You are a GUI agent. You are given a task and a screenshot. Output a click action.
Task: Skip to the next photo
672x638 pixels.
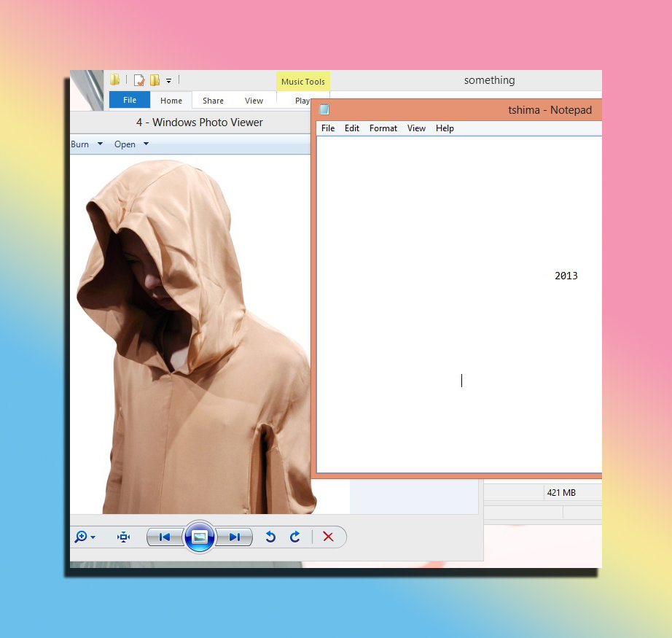pos(234,537)
